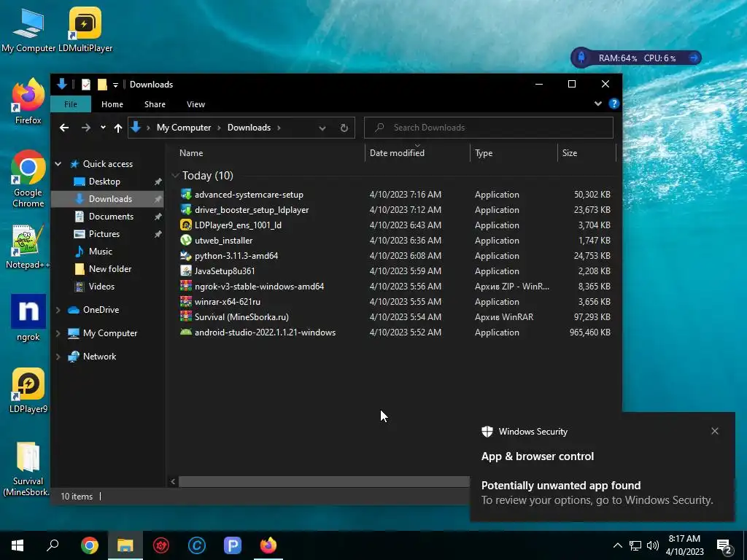The width and height of the screenshot is (747, 560).
Task: Show hidden system tray icons
Action: click(617, 545)
